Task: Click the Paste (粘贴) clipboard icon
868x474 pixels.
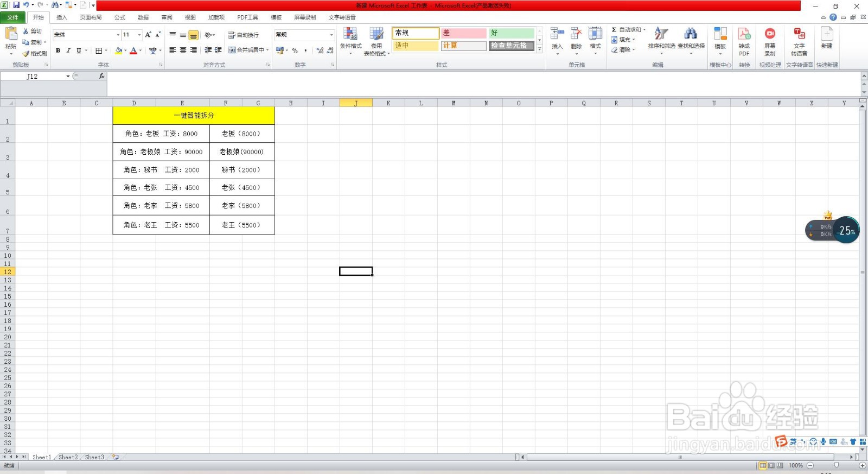Action: pos(11,34)
